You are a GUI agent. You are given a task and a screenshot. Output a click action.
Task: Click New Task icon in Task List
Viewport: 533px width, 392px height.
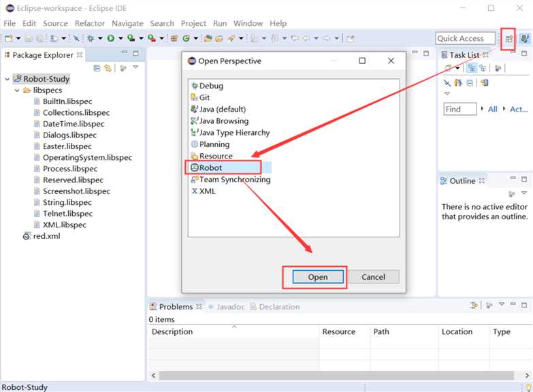click(449, 68)
